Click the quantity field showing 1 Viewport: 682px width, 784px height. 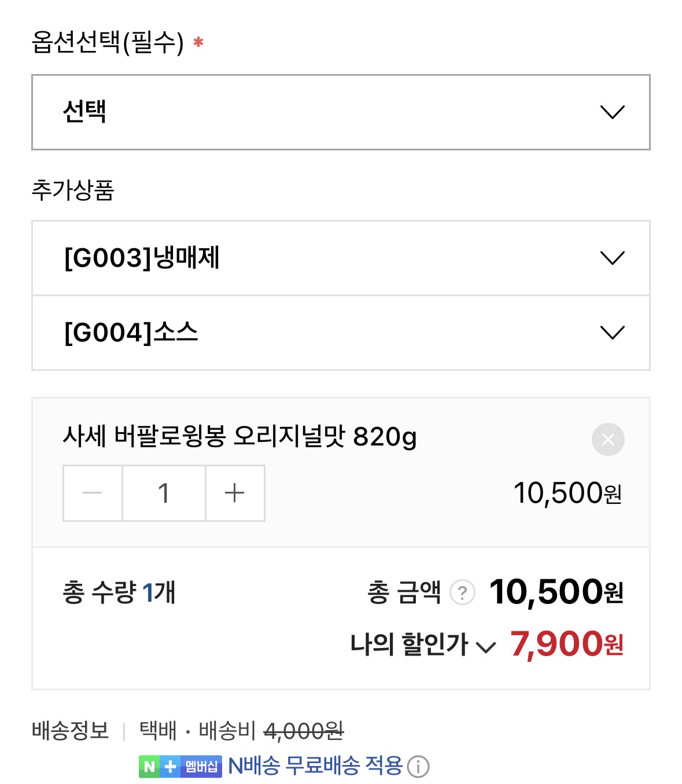point(164,494)
